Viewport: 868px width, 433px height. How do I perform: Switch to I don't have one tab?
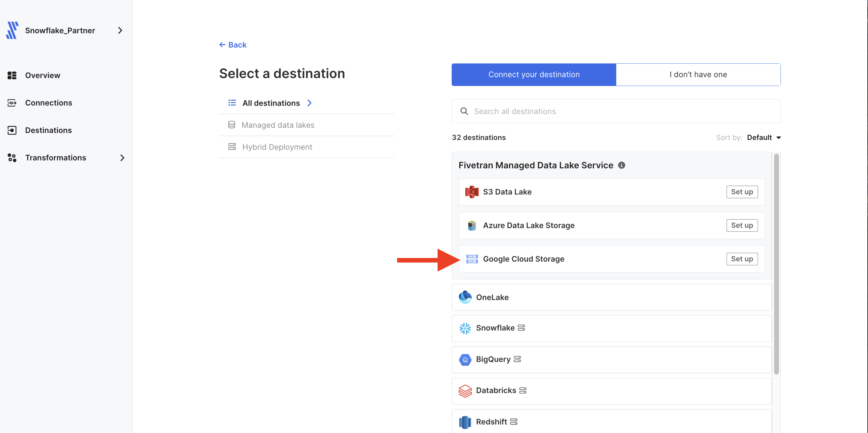point(698,74)
